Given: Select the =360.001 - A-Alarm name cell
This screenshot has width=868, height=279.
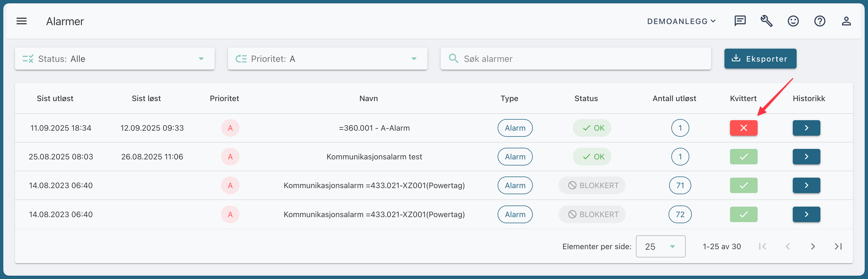Looking at the screenshot, I should [374, 128].
